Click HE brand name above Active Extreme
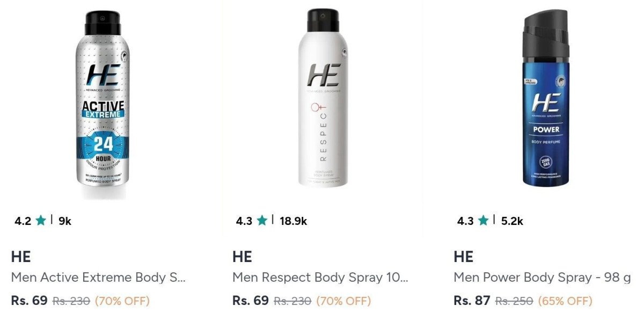The width and height of the screenshot is (644, 313). tap(21, 257)
